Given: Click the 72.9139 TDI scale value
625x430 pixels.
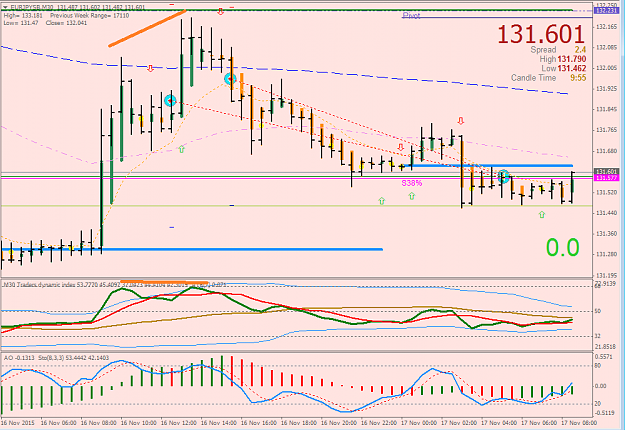Looking at the screenshot, I should tap(605, 283).
